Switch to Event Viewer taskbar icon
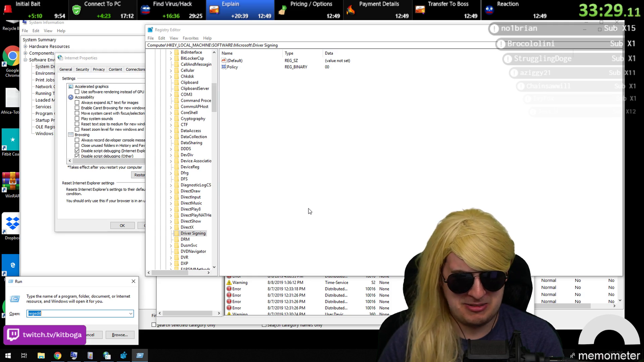This screenshot has width=644, height=362. tap(90, 356)
